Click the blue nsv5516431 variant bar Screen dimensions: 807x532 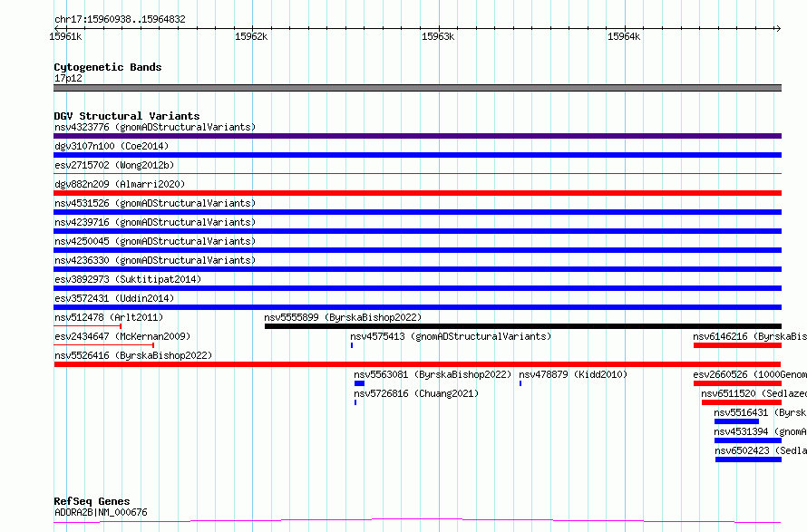point(736,421)
